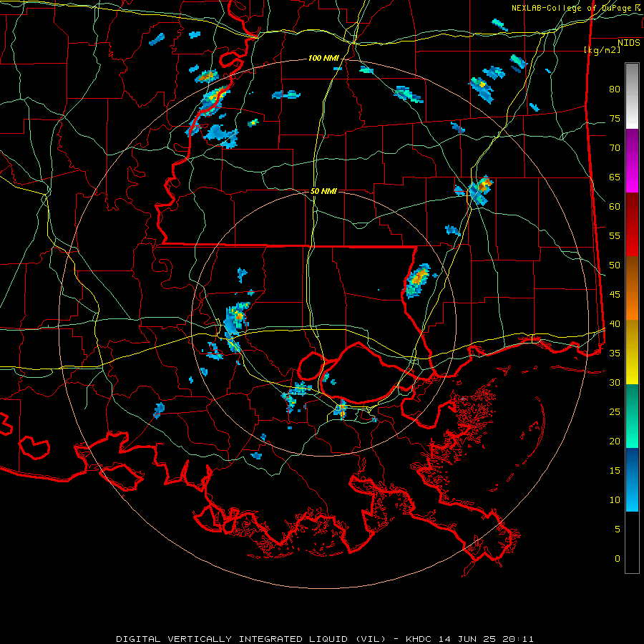Click the scale value 40
This screenshot has height=644, width=644.
point(615,324)
